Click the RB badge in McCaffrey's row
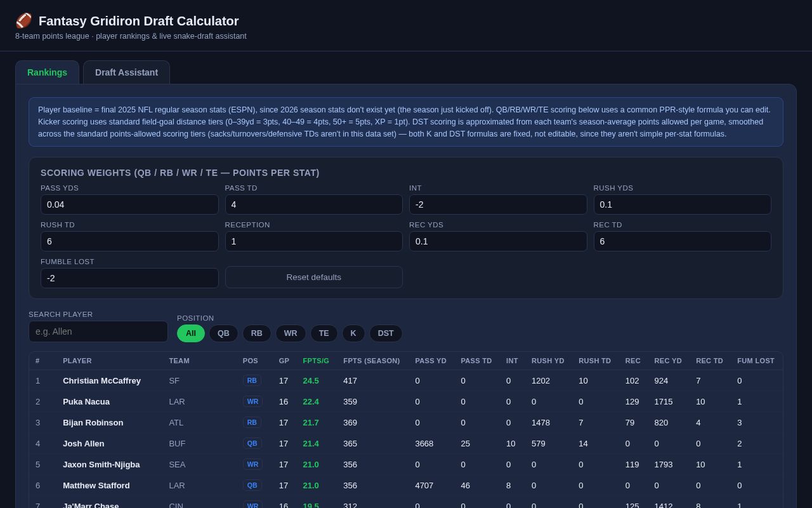Viewport: 812px width, 508px height. [x=252, y=380]
